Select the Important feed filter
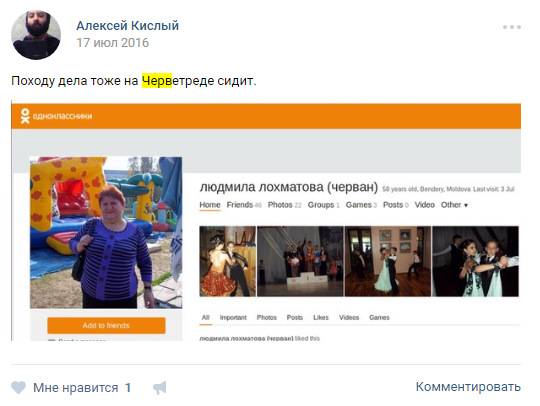 pyautogui.click(x=233, y=317)
